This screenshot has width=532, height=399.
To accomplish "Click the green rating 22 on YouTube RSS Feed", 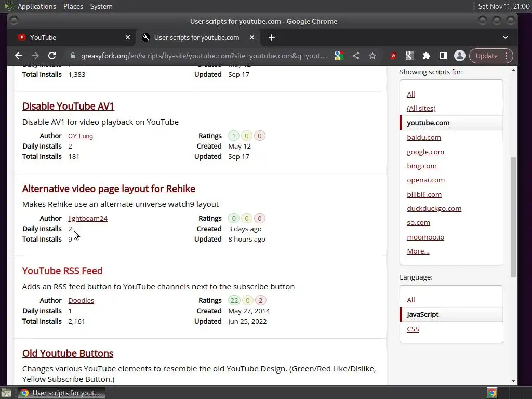I will point(234,301).
